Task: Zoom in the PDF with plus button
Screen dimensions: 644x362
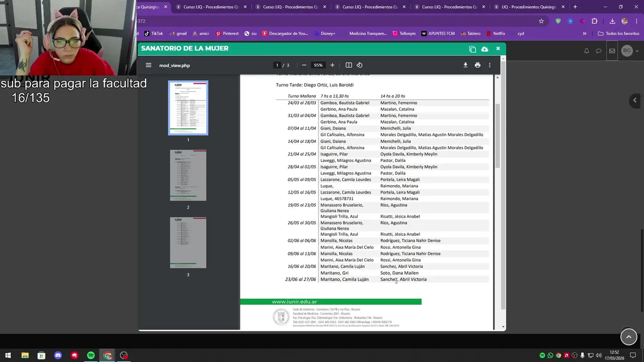Action: [332, 65]
